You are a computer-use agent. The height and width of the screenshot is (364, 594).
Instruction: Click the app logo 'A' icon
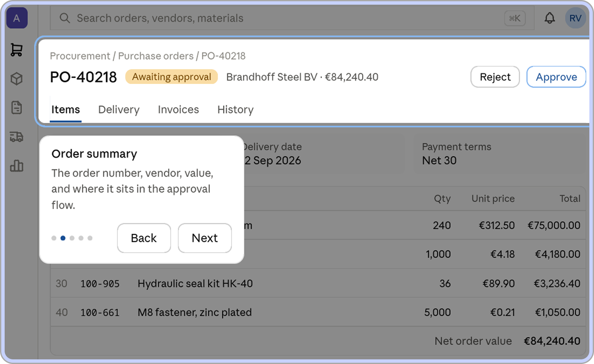tap(16, 18)
